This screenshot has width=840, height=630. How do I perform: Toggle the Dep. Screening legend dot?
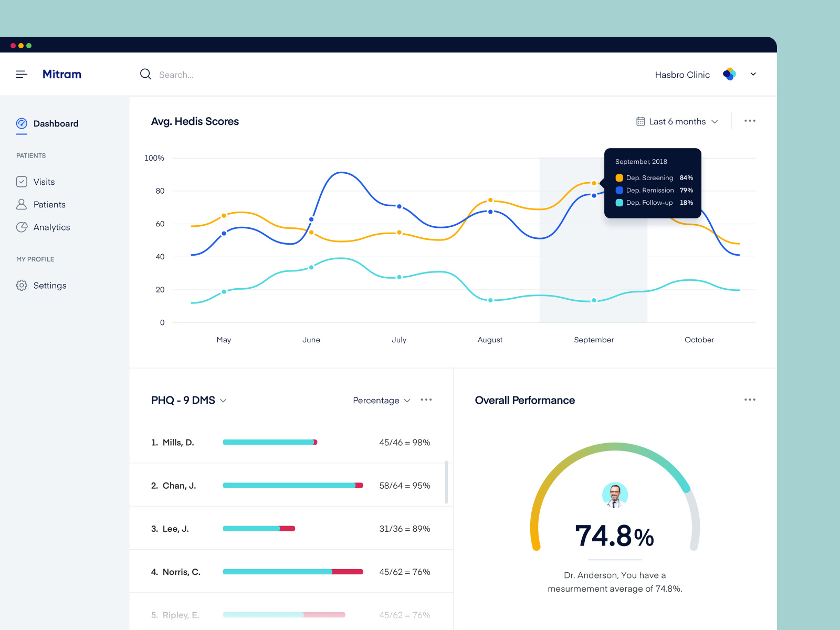619,178
